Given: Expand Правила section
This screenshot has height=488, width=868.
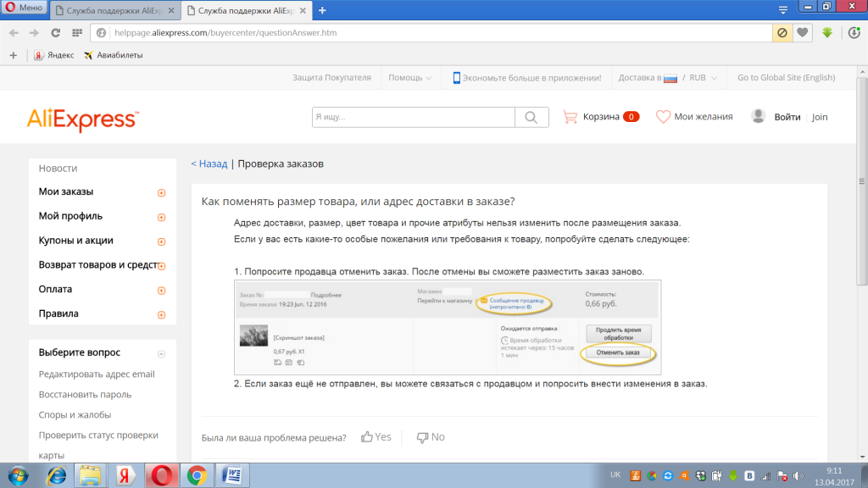Looking at the screenshot, I should pyautogui.click(x=161, y=315).
